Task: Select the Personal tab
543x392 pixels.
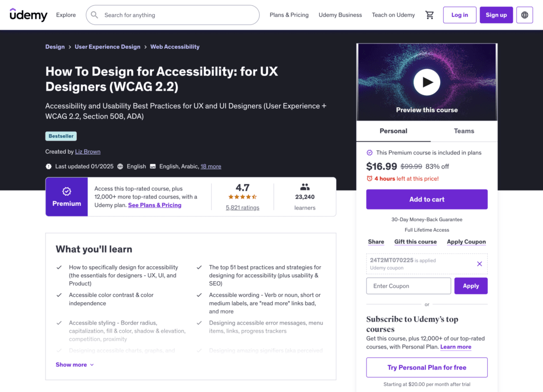Action: 393,131
